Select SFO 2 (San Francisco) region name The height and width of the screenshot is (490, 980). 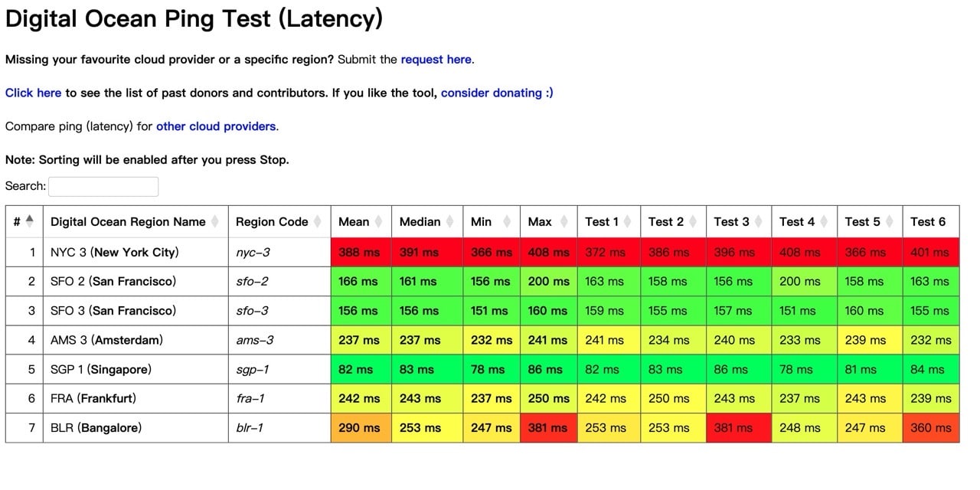click(113, 281)
